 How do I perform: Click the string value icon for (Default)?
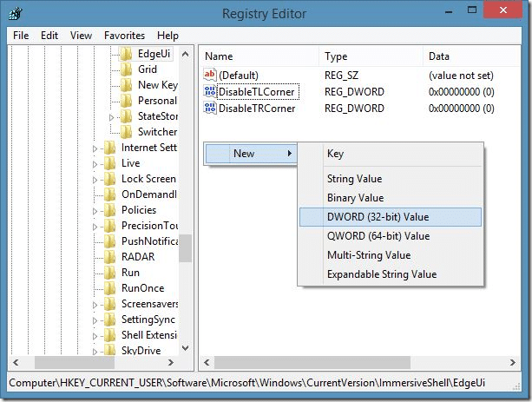coord(210,75)
